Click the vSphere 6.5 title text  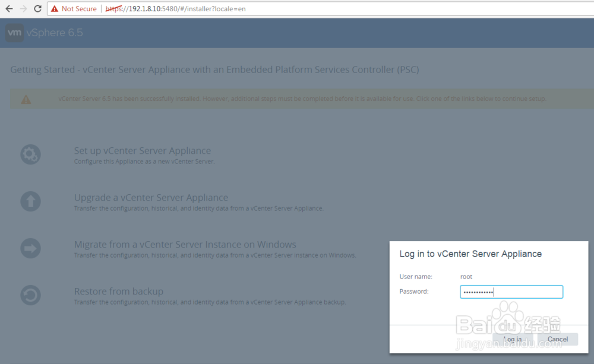55,33
